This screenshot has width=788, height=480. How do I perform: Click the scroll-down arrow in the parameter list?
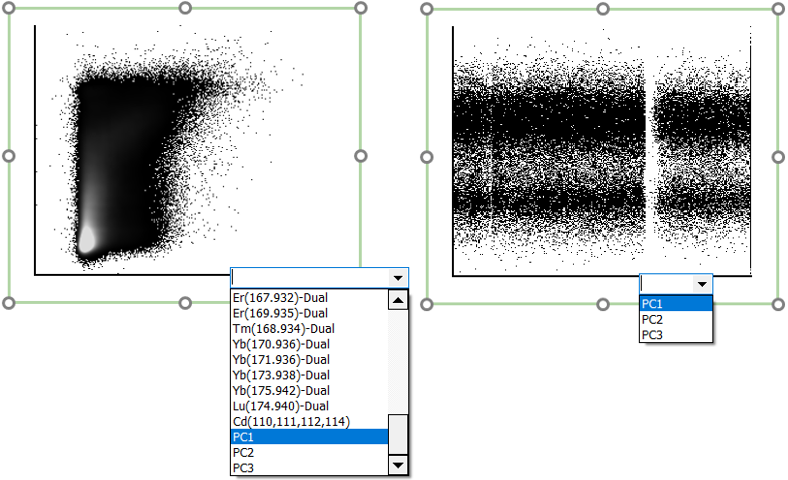[397, 465]
